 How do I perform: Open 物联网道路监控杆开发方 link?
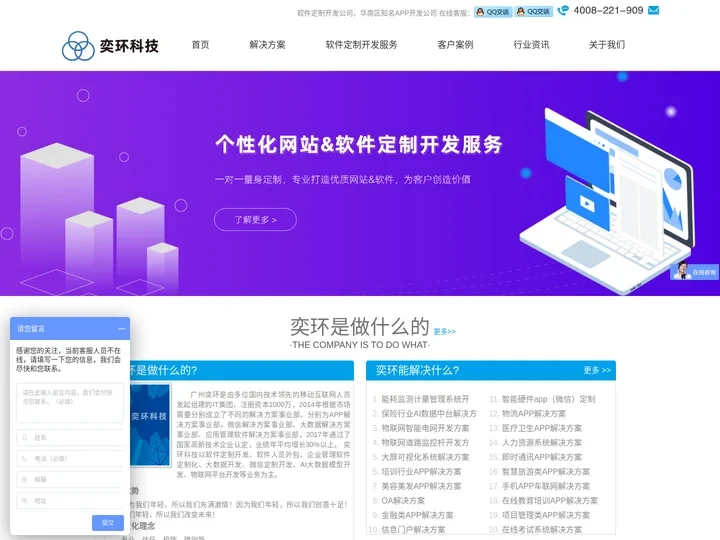click(425, 443)
